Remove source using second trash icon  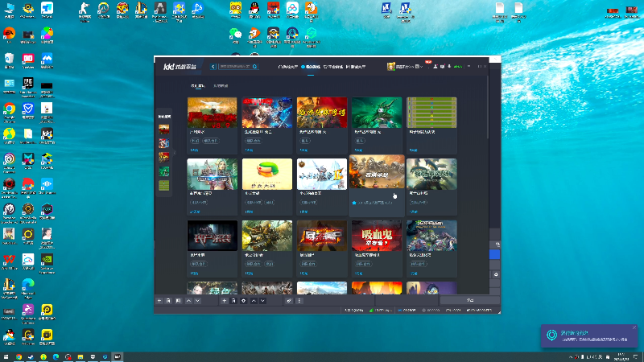pyautogui.click(x=233, y=301)
